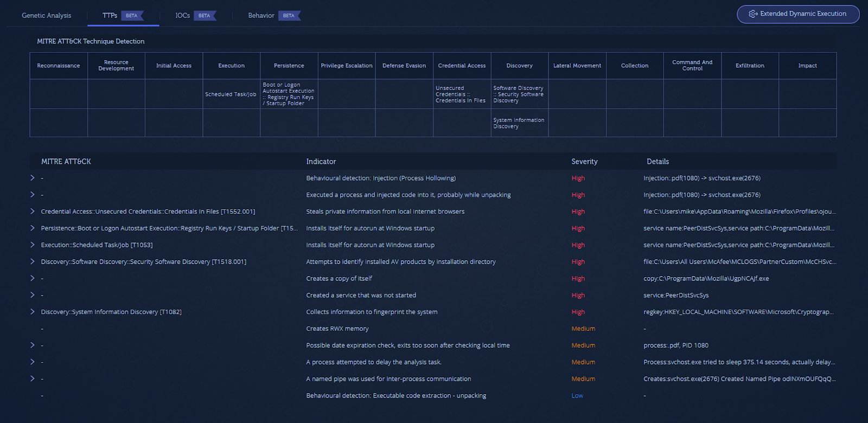The height and width of the screenshot is (423, 868).
Task: Click the Command And Control column header
Action: (x=692, y=66)
